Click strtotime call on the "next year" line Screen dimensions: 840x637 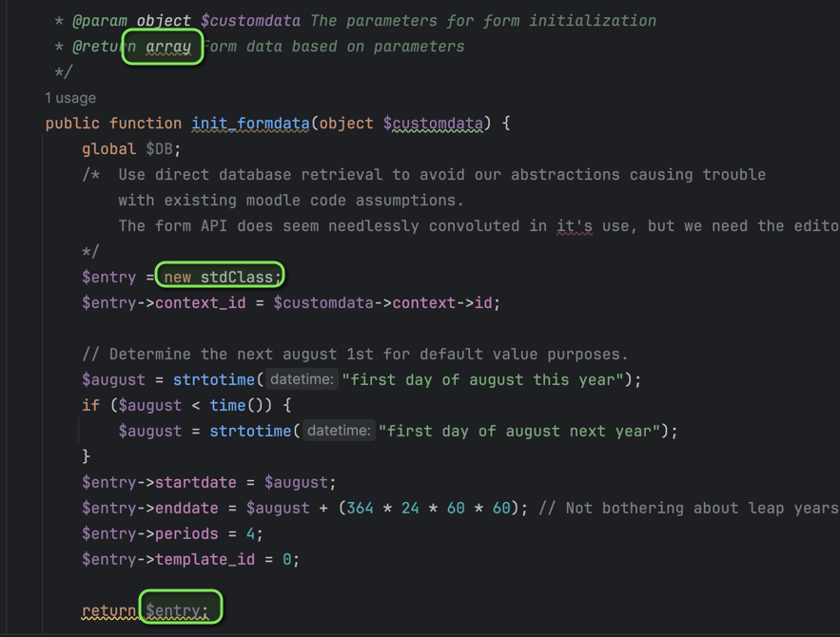click(249, 431)
